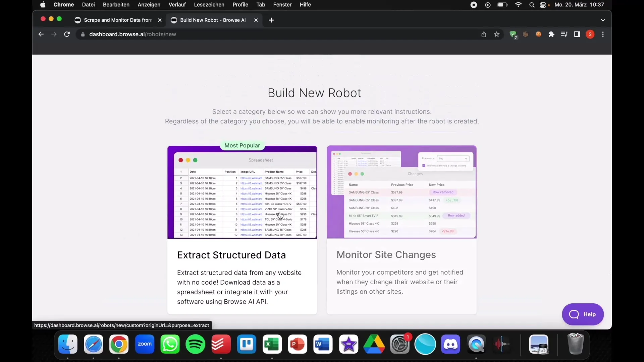The width and height of the screenshot is (644, 362).
Task: Click the date and time display
Action: click(579, 5)
